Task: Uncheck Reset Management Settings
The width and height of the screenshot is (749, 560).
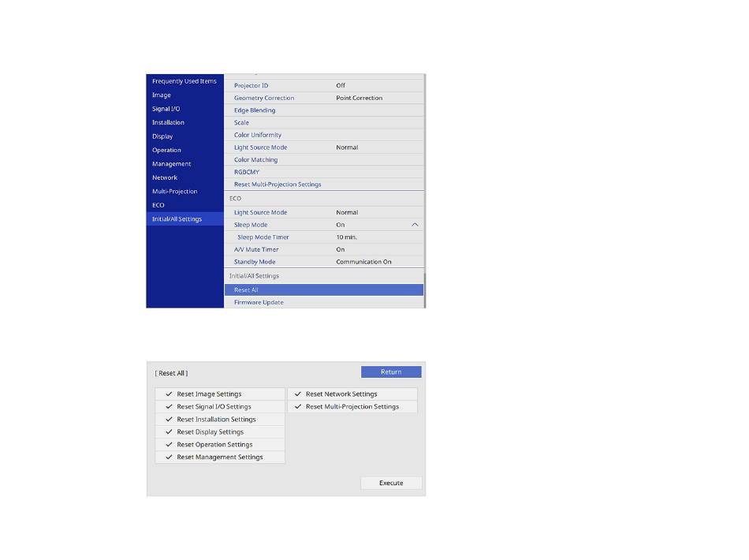Action: coord(220,457)
